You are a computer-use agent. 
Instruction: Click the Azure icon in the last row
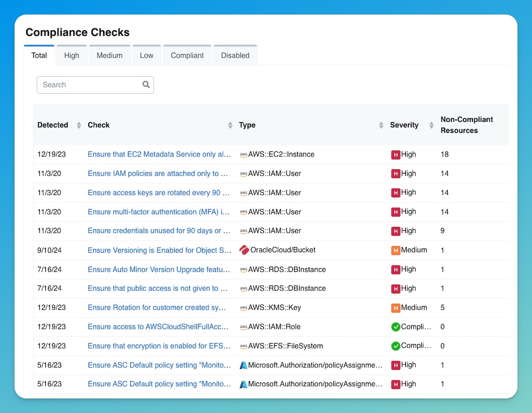(243, 384)
